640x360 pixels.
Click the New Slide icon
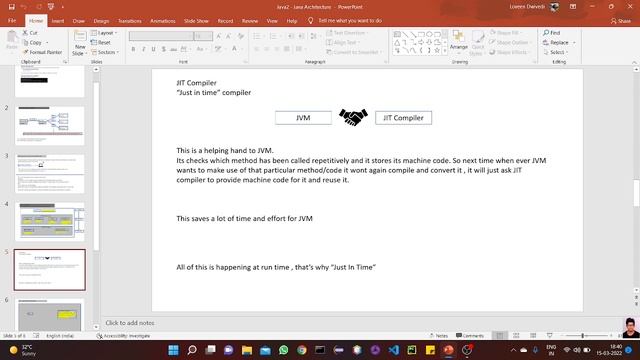tap(80, 36)
